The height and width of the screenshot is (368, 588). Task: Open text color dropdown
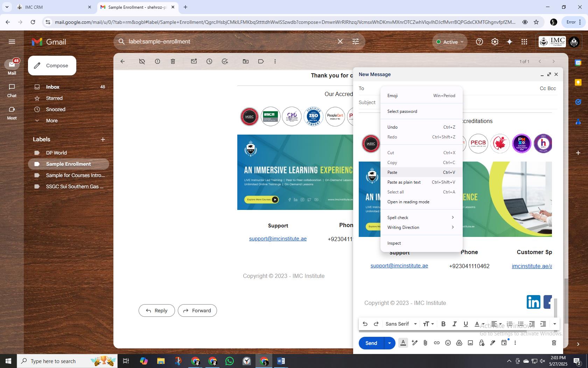click(x=479, y=324)
